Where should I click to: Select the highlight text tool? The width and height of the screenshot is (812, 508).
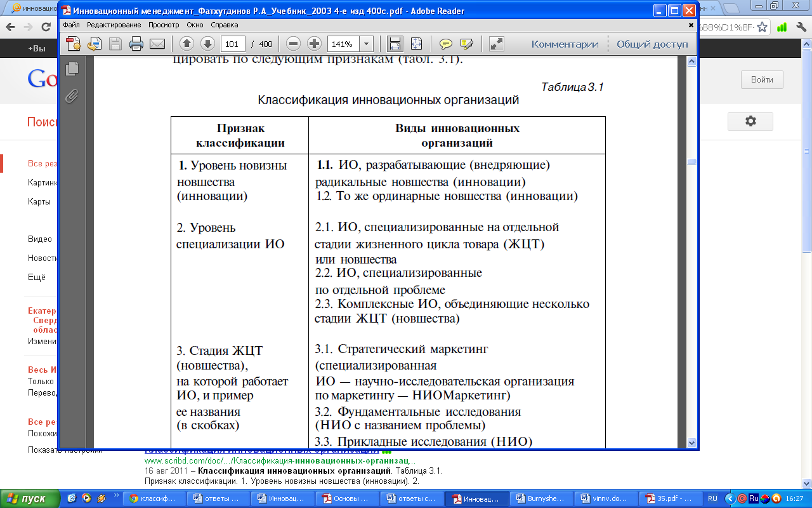point(467,44)
